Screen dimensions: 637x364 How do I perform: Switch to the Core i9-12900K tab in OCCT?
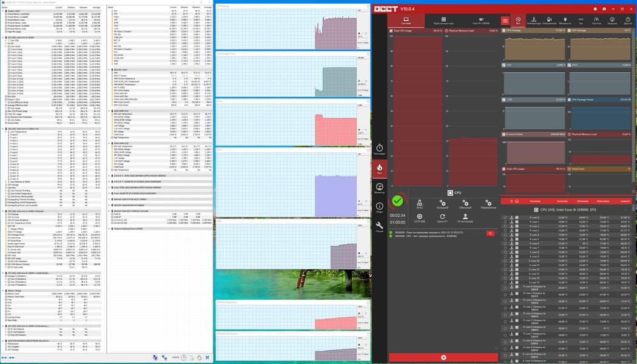click(480, 21)
